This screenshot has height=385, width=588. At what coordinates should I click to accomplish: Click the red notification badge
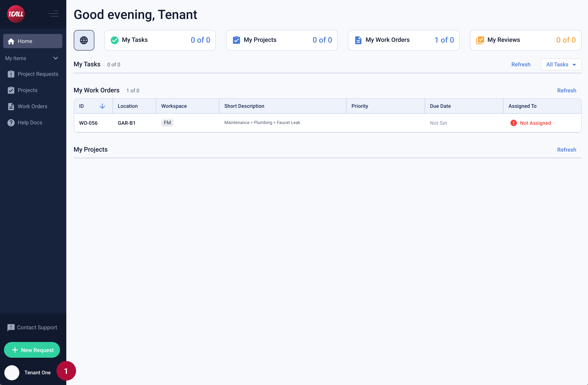point(66,371)
